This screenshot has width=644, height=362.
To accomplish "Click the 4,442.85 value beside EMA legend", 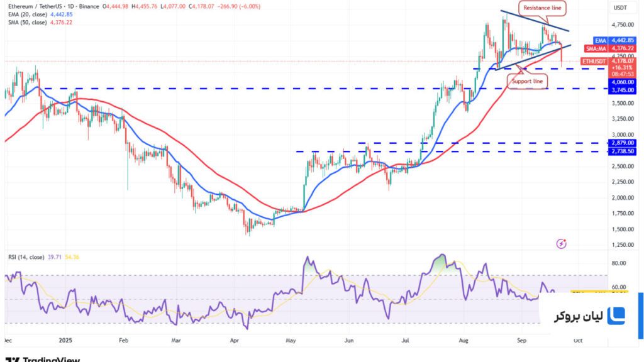I will point(61,14).
